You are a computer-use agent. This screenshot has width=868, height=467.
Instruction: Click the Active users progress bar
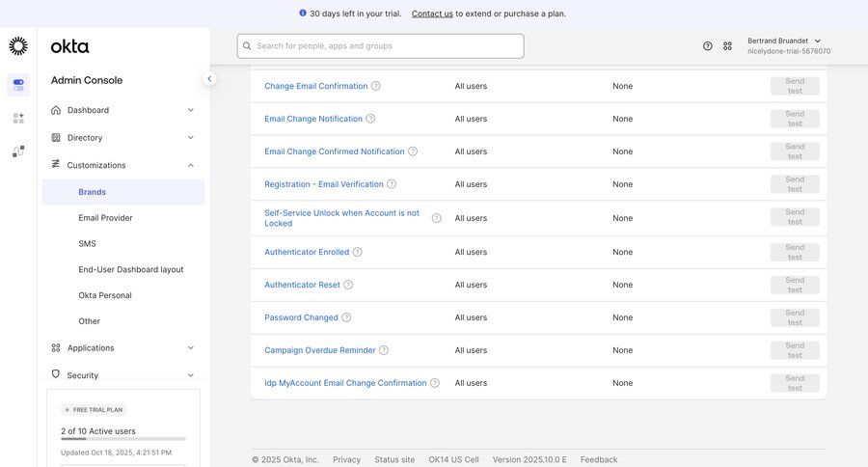coord(123,439)
